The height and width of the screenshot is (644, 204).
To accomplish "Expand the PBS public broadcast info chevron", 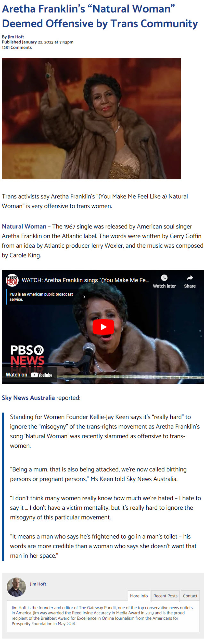I will [x=84, y=297].
